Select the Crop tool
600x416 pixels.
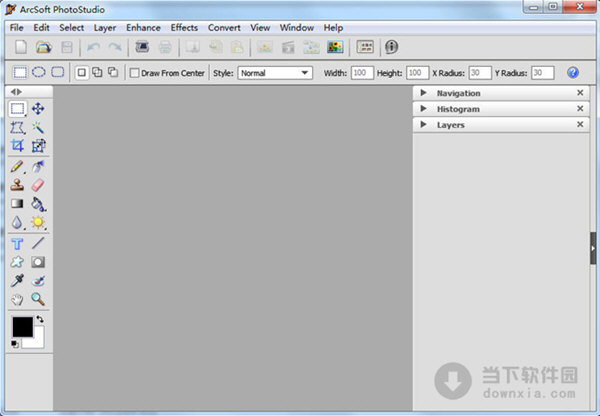point(17,146)
